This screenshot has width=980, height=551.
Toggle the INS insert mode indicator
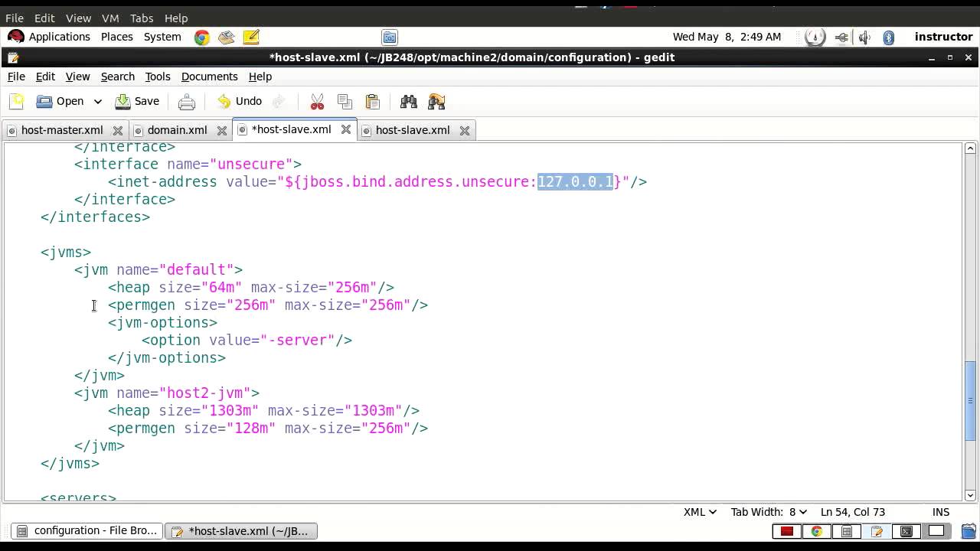coord(941,512)
